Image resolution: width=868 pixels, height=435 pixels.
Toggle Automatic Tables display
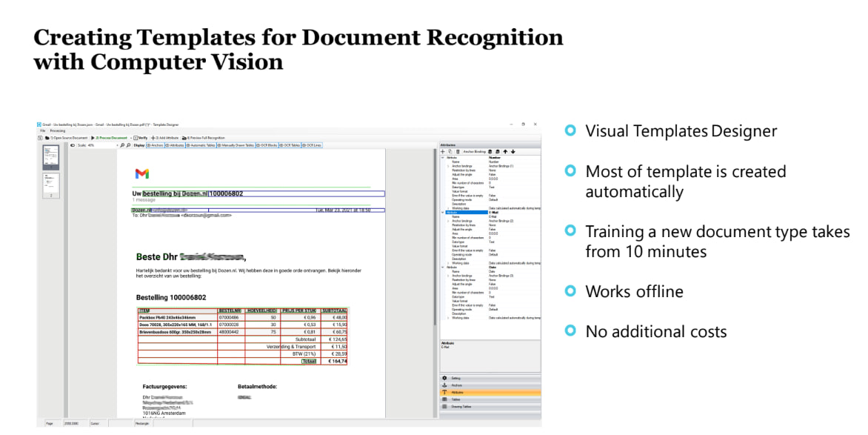(201, 145)
